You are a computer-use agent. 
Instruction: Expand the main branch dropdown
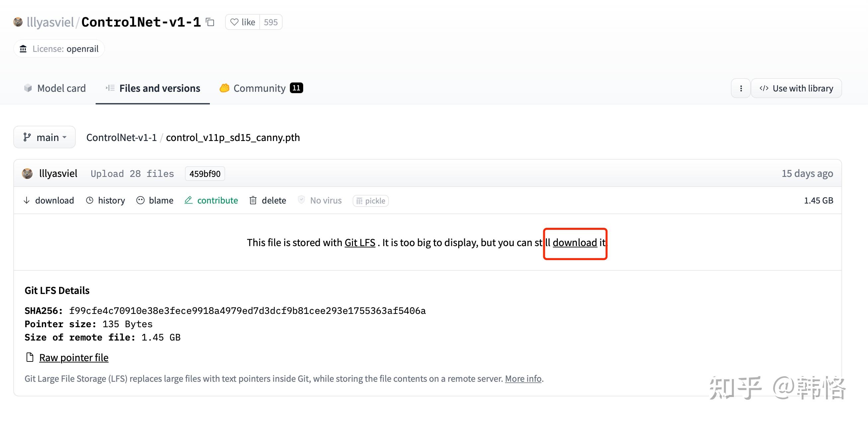[x=44, y=137]
